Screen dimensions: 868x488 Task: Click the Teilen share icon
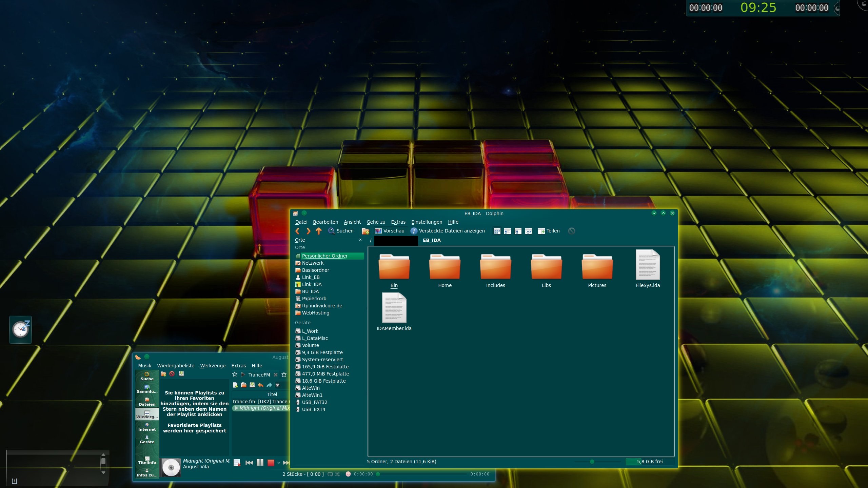(x=540, y=231)
